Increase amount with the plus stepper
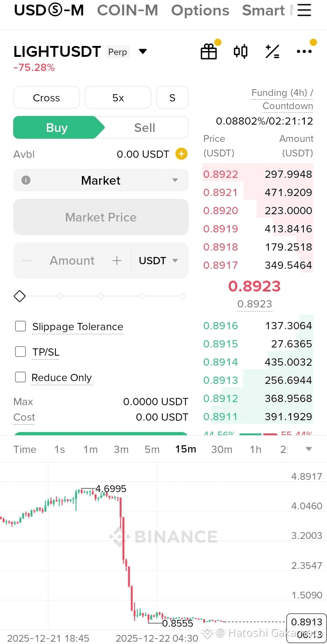The image size is (327, 644). click(x=117, y=261)
